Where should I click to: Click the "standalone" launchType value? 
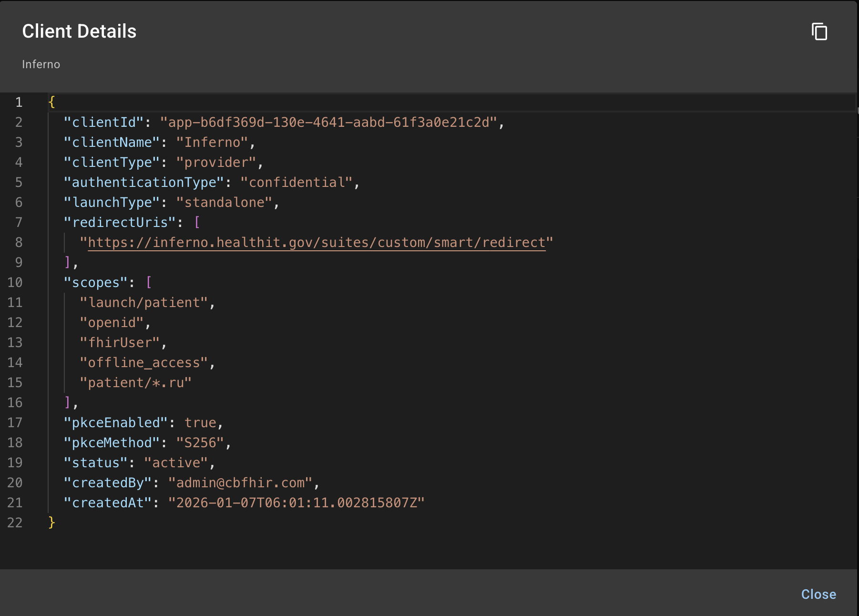pyautogui.click(x=224, y=203)
